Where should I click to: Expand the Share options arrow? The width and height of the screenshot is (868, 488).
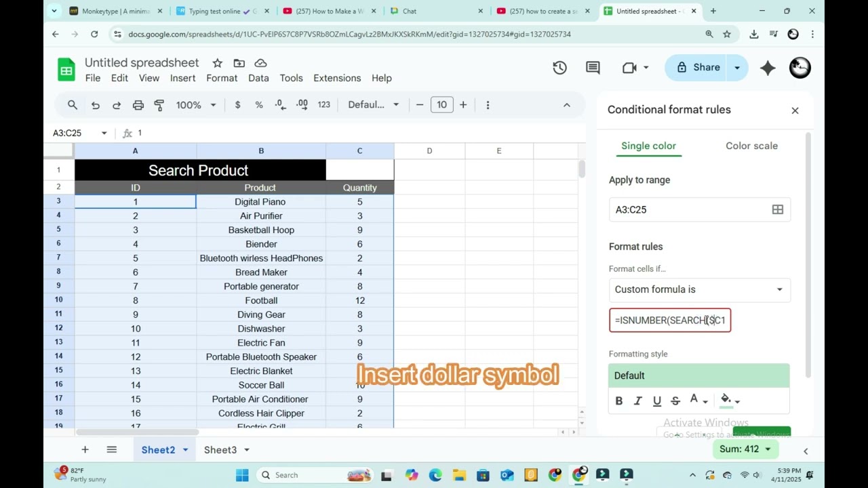[x=737, y=67]
